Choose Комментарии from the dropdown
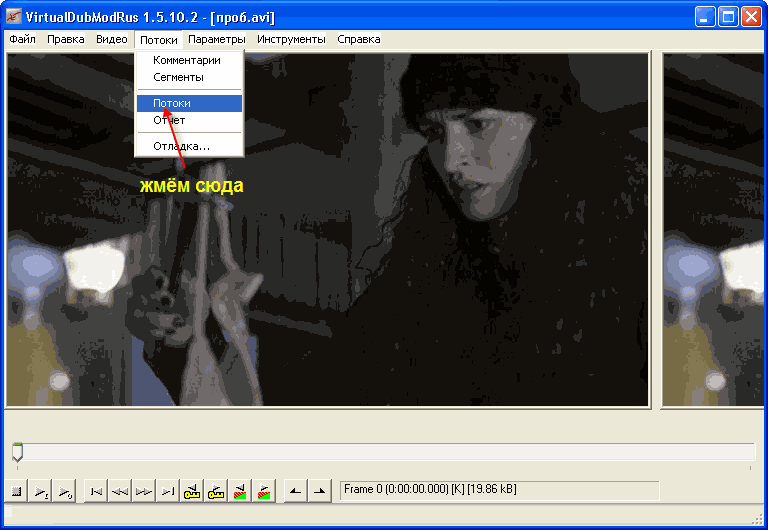 click(190, 60)
